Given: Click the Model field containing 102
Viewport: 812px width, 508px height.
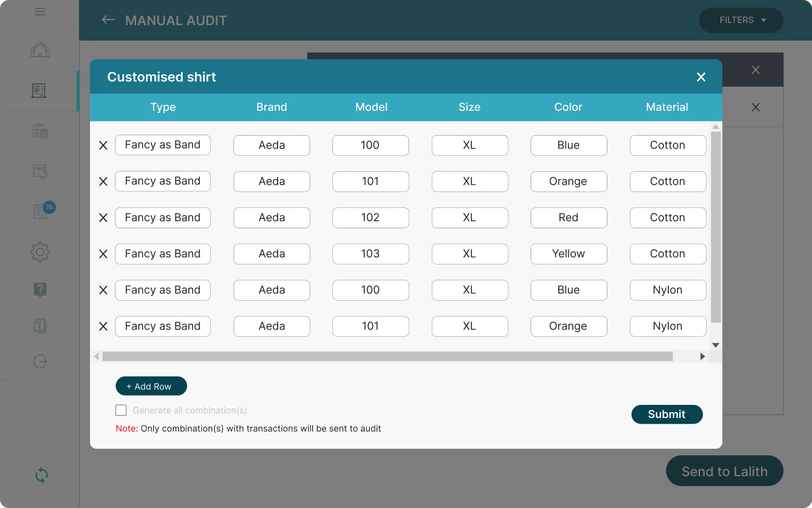Looking at the screenshot, I should point(370,217).
